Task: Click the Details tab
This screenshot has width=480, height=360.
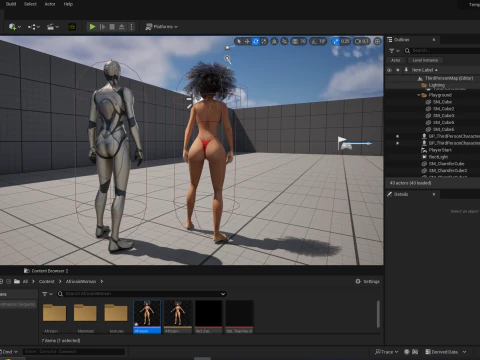Action: click(401, 194)
